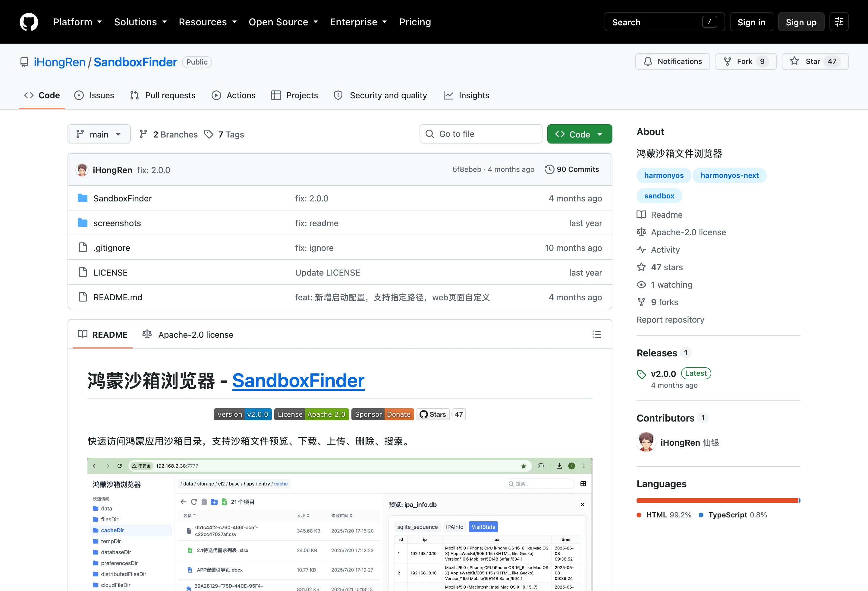Click the Sign up button

(801, 22)
